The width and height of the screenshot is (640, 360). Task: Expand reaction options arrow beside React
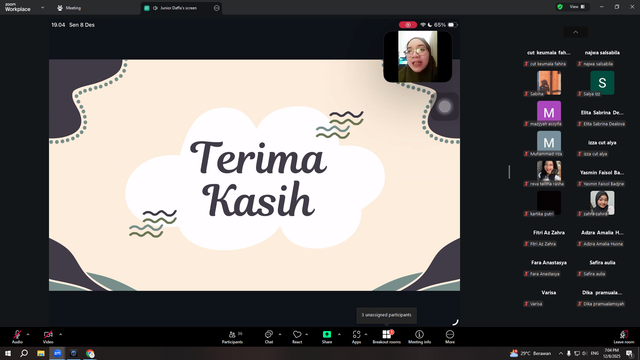(307, 334)
